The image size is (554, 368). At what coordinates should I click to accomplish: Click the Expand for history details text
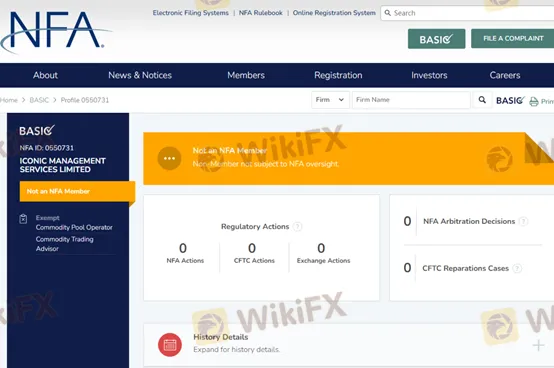(x=236, y=350)
